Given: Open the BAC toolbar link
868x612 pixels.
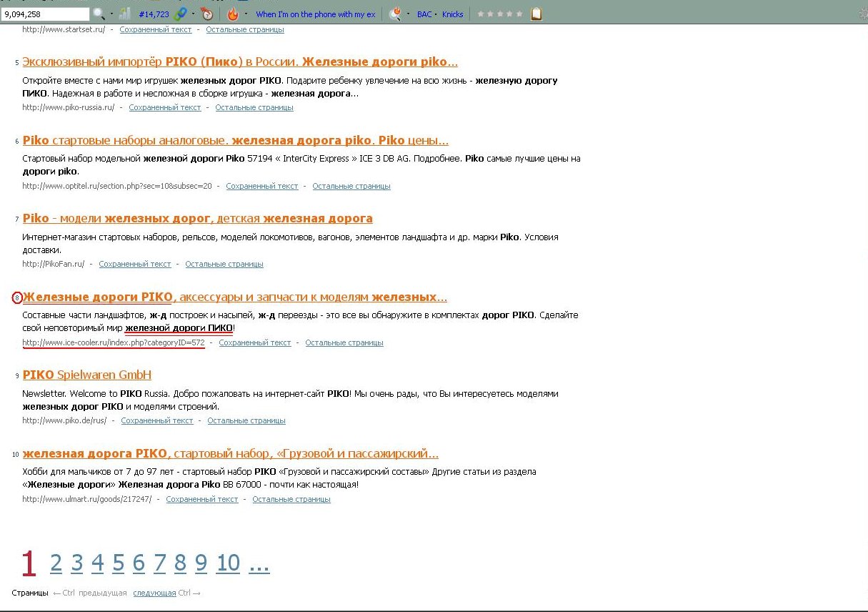Looking at the screenshot, I should pos(424,14).
